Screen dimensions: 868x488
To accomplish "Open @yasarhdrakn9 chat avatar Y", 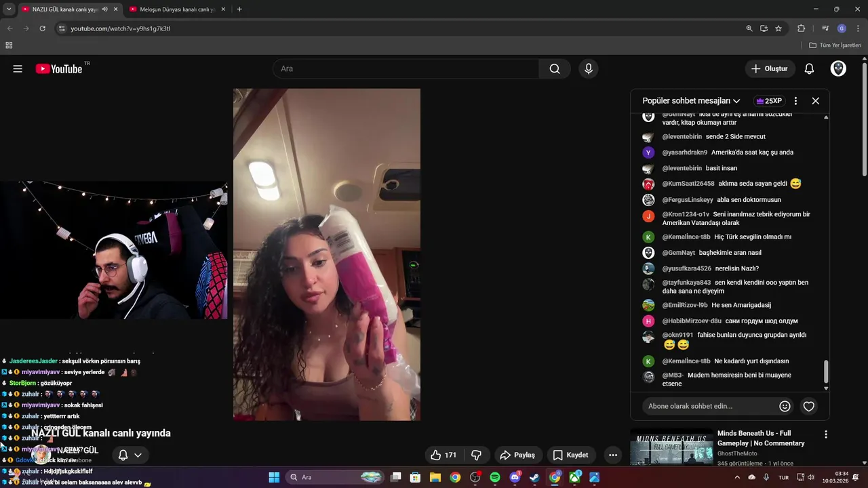I will tap(648, 152).
